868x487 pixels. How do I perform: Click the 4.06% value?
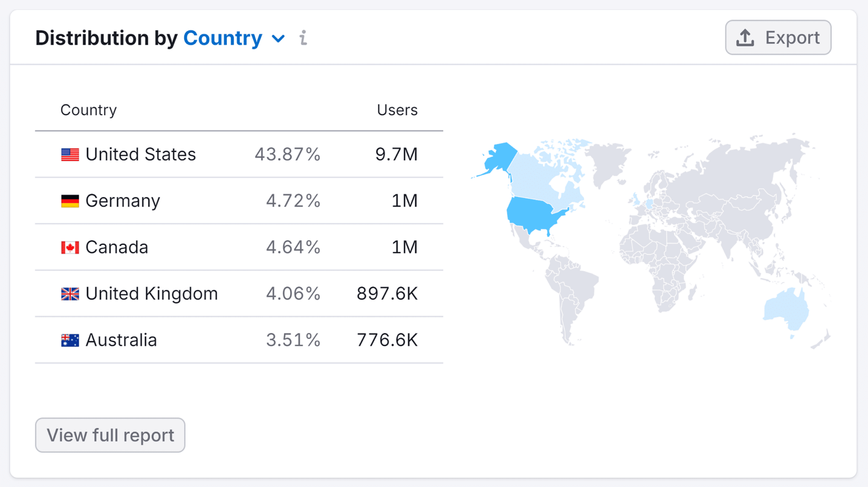pos(293,294)
